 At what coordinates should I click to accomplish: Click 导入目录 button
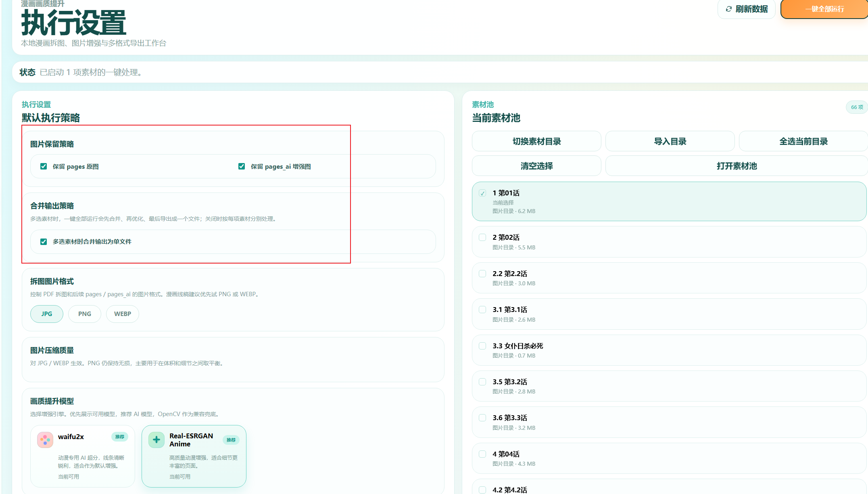[670, 141]
